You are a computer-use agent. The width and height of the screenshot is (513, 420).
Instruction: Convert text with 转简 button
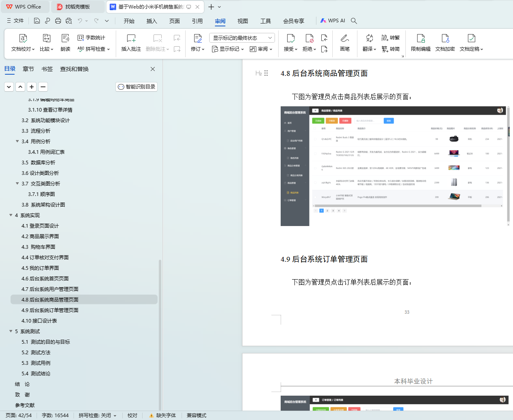391,49
